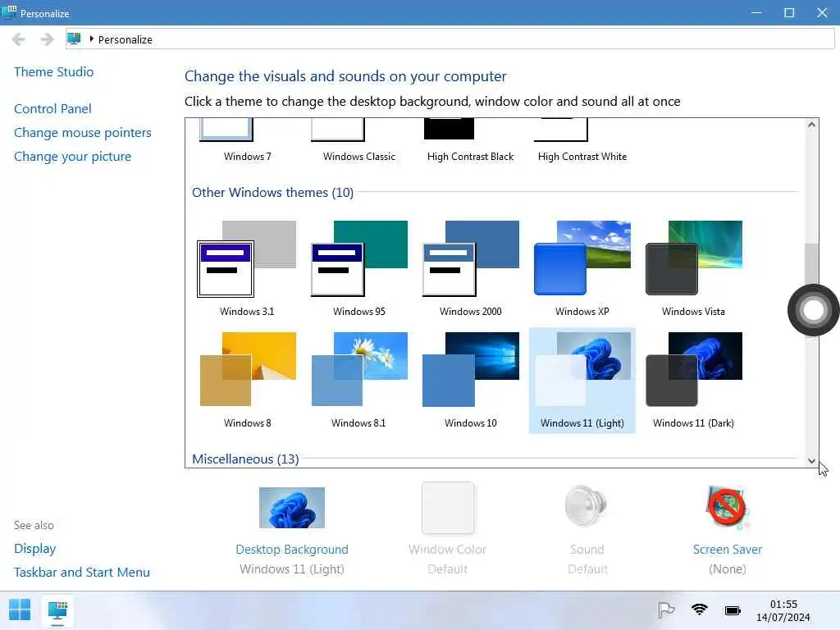Open the Control Panel link

coord(52,109)
